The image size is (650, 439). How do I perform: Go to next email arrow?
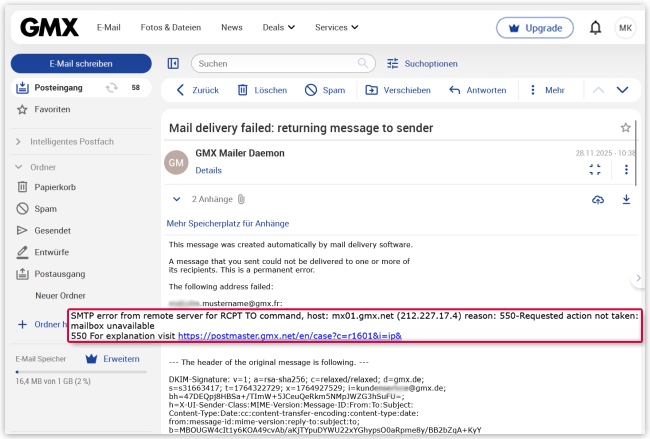622,90
